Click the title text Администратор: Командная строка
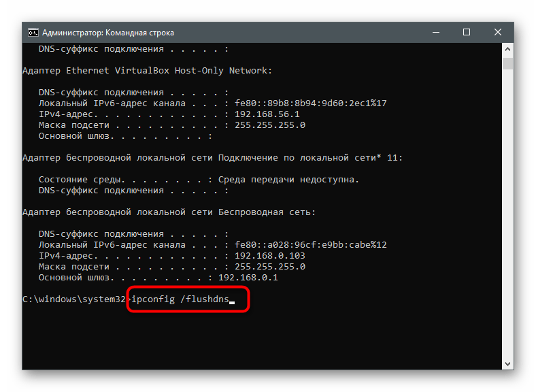 pos(108,33)
